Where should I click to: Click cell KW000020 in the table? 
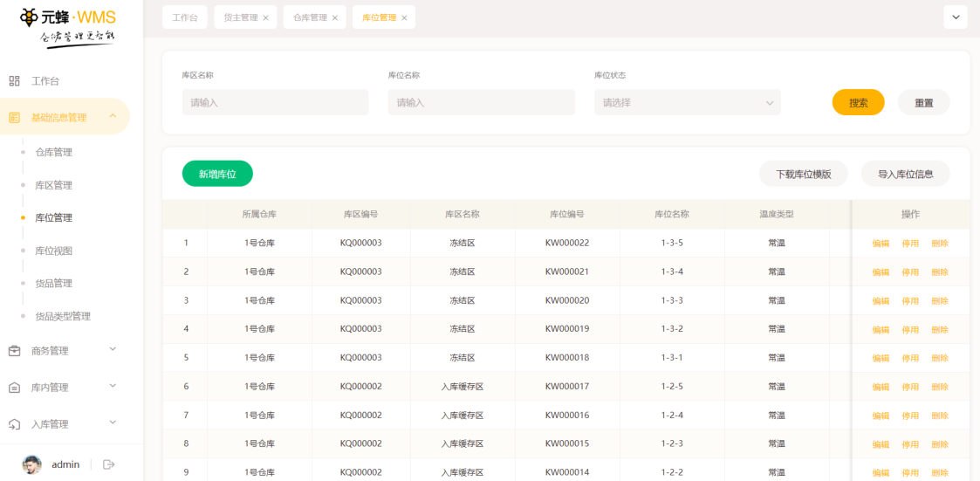tap(567, 300)
